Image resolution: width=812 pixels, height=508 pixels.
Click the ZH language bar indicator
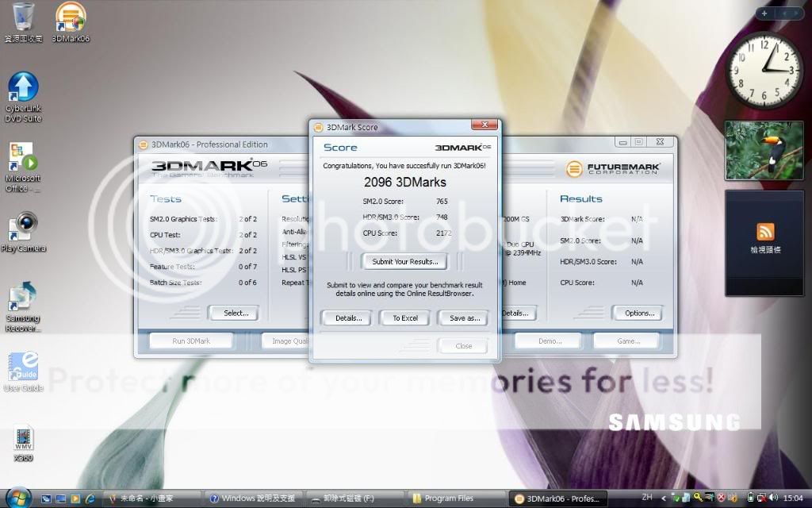click(x=647, y=497)
